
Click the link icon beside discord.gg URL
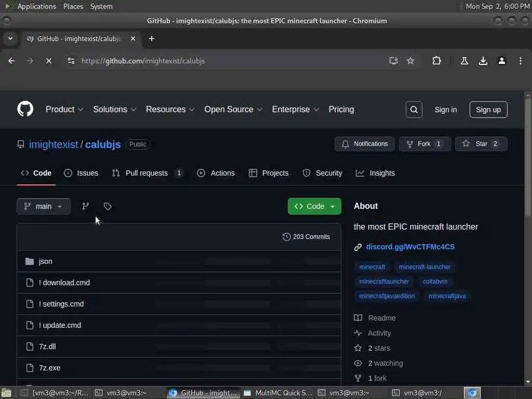[x=357, y=247]
